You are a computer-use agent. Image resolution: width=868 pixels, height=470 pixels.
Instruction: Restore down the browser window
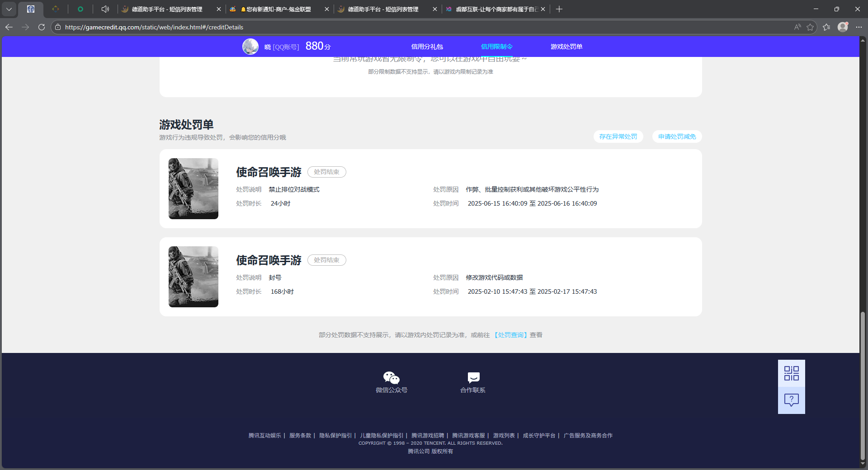[x=837, y=9]
